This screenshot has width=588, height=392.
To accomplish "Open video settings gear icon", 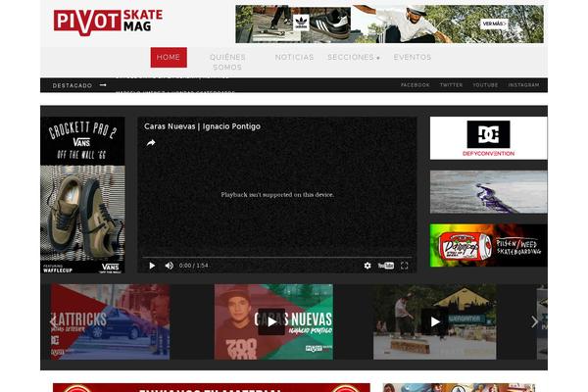I will point(367,266).
